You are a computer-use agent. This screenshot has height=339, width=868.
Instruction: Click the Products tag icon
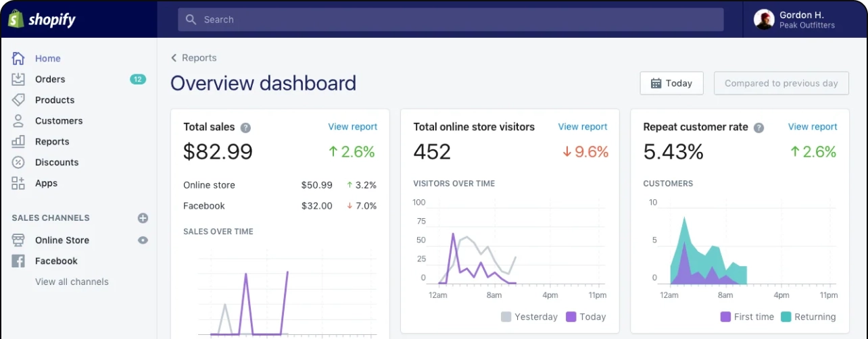pos(18,100)
